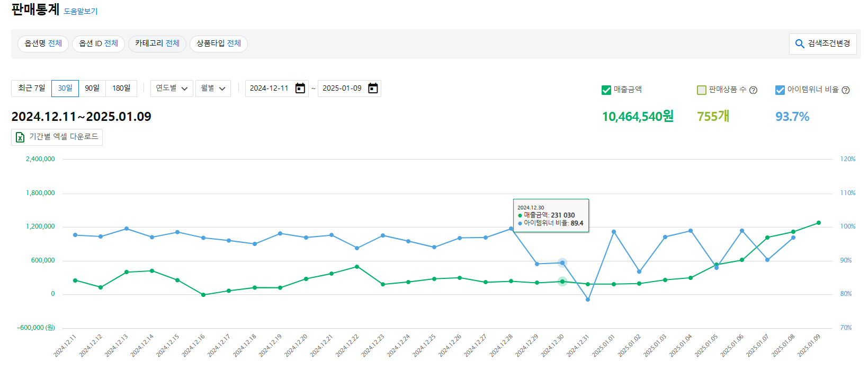Viewport: 868px width, 368px height.
Task: Click the start date calendar icon
Action: (300, 89)
